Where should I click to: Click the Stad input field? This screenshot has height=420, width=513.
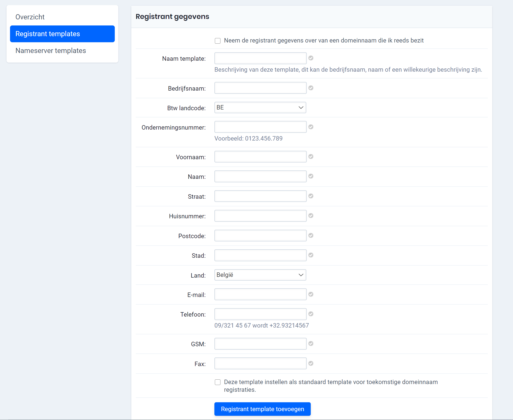(260, 255)
